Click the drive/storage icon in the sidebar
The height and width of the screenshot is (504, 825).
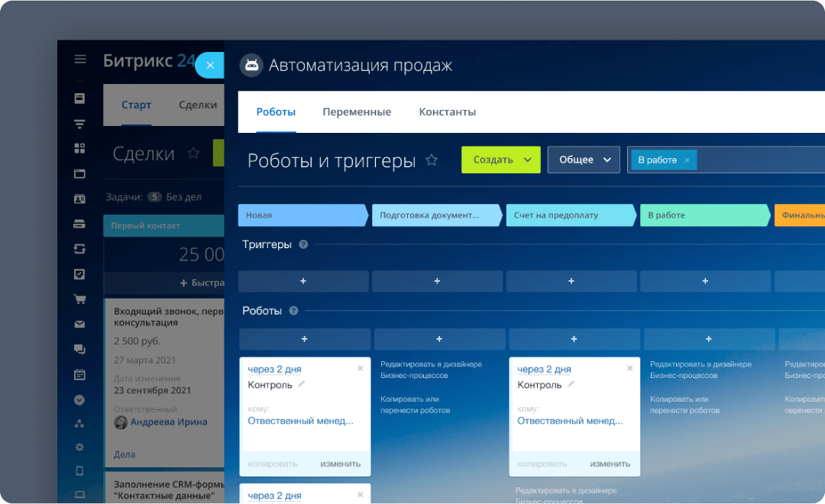(x=79, y=224)
